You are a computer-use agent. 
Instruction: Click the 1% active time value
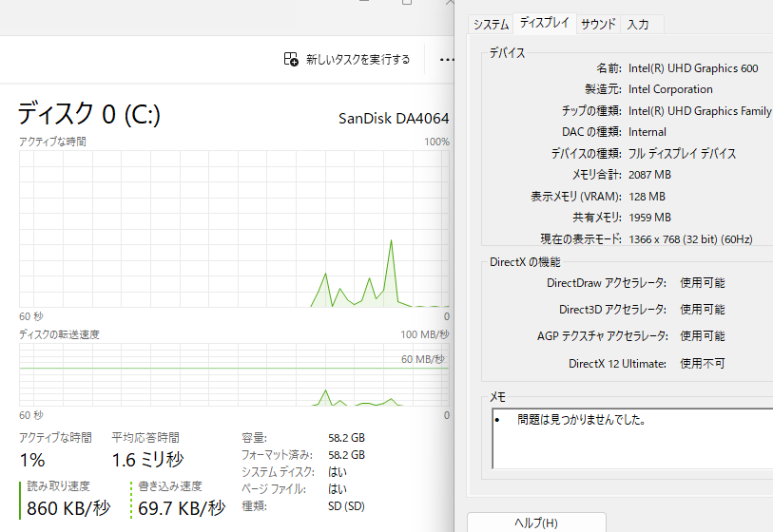pos(32,460)
